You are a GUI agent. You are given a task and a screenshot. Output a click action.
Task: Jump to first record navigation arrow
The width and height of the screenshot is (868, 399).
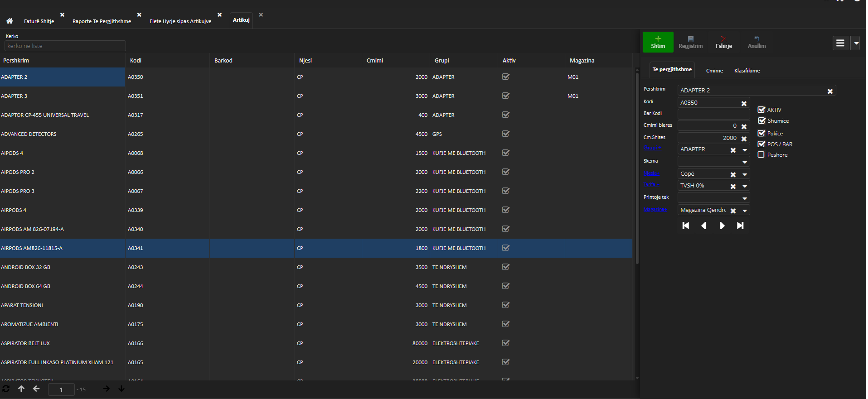pyautogui.click(x=685, y=226)
